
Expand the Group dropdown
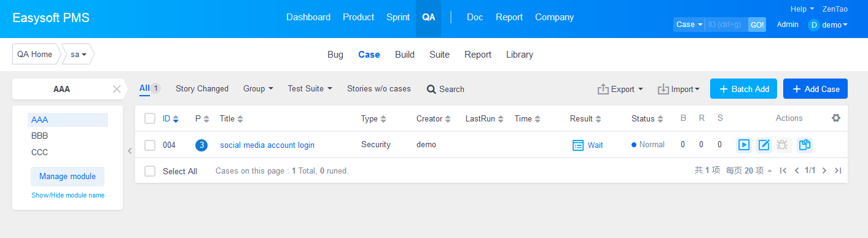[258, 89]
